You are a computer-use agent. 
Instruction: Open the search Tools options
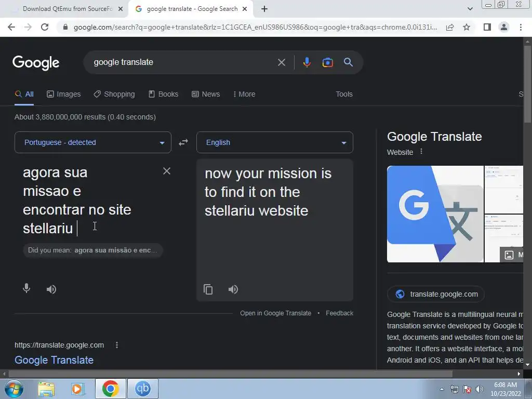[344, 95]
